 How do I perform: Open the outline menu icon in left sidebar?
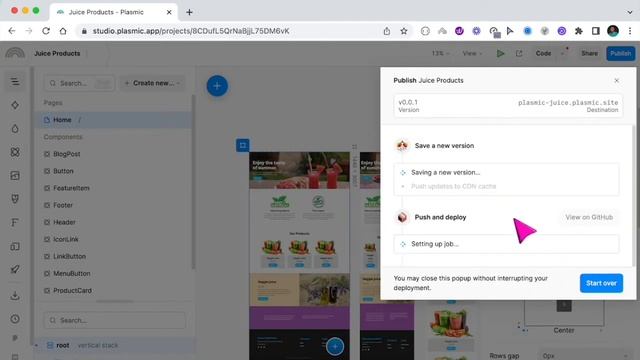point(15,82)
